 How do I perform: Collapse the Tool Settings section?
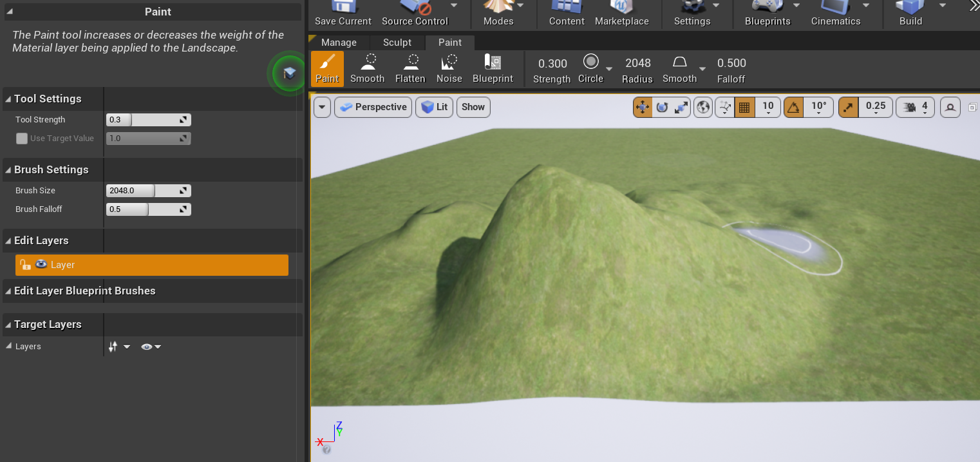(x=8, y=99)
